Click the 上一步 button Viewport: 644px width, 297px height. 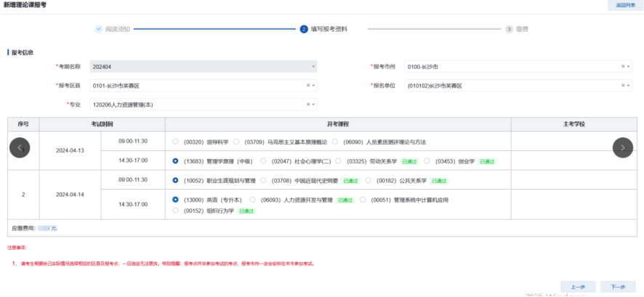coord(578,288)
